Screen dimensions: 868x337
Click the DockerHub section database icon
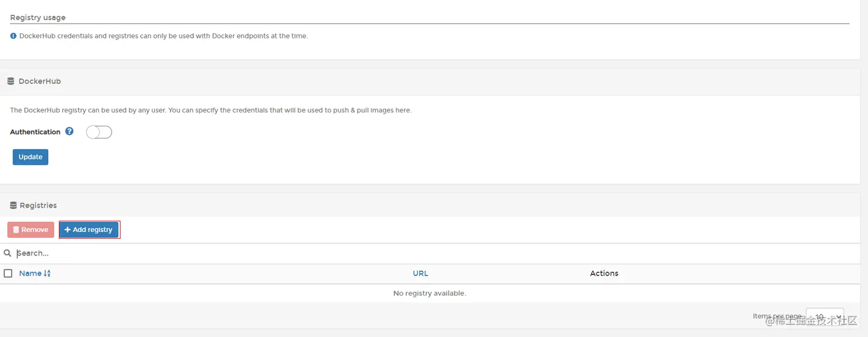tap(11, 82)
